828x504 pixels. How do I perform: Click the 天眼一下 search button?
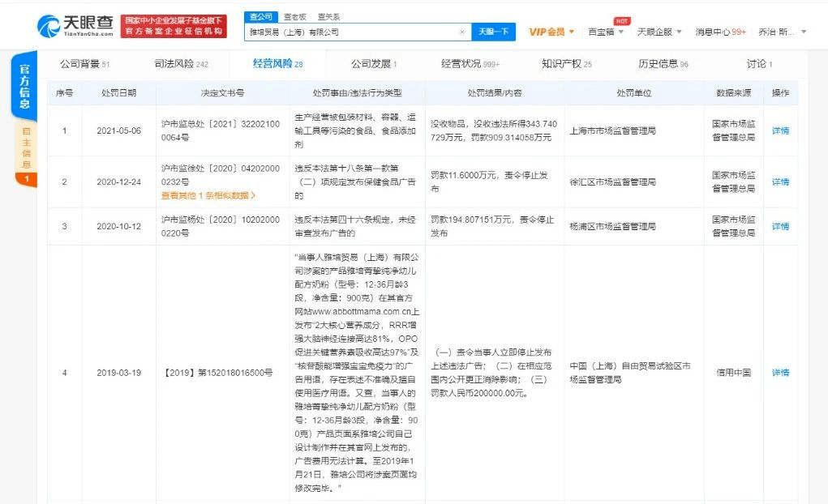(x=493, y=32)
